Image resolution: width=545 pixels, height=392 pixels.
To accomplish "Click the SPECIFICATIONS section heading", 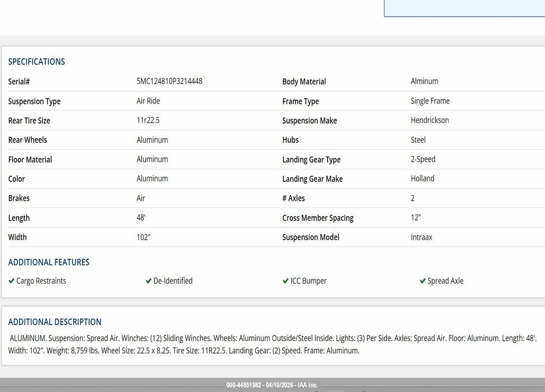I will pos(37,62).
